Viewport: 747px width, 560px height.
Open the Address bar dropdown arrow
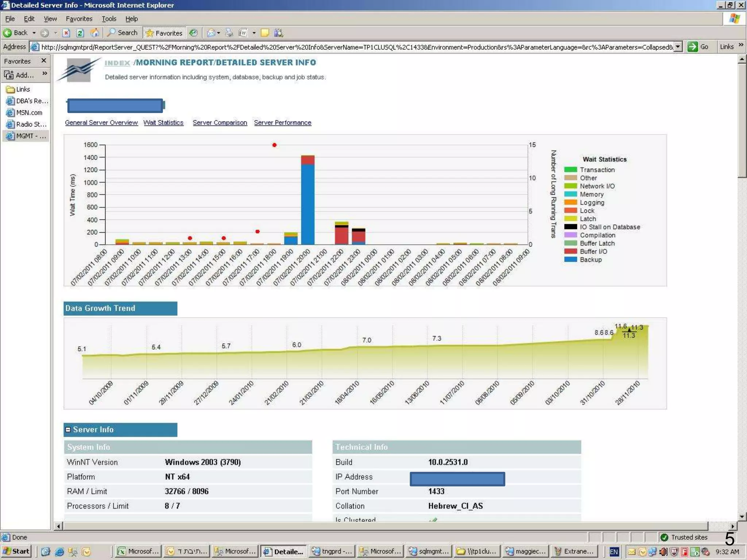click(678, 47)
